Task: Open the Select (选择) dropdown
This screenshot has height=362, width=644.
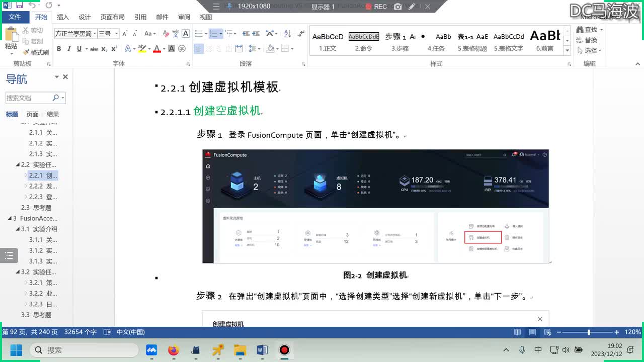Action: click(589, 50)
